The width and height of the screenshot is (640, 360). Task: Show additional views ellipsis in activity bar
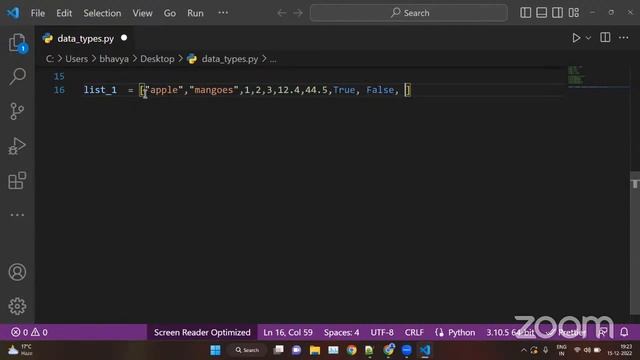[17, 215]
